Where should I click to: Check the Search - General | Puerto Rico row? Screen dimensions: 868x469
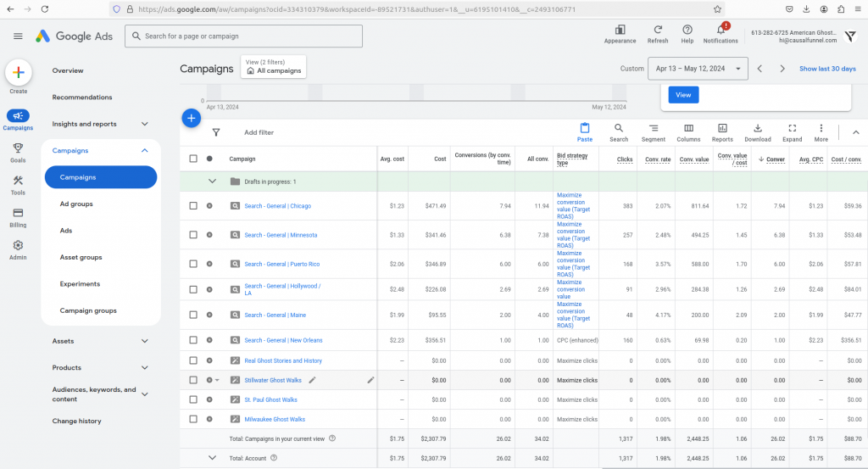tap(193, 264)
